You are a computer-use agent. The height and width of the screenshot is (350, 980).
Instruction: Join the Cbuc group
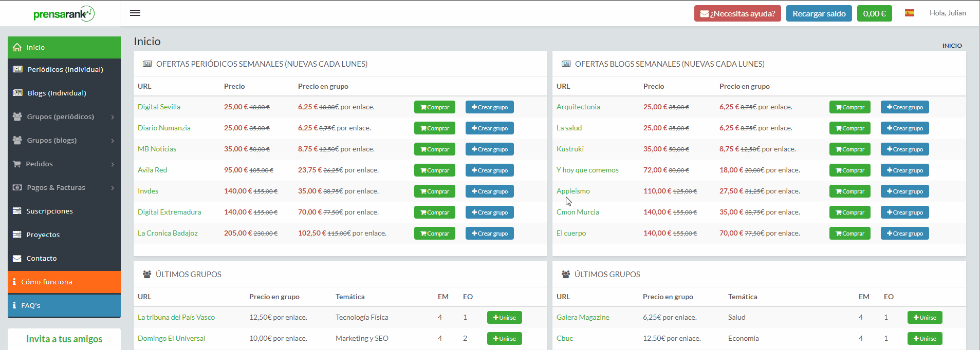click(925, 339)
